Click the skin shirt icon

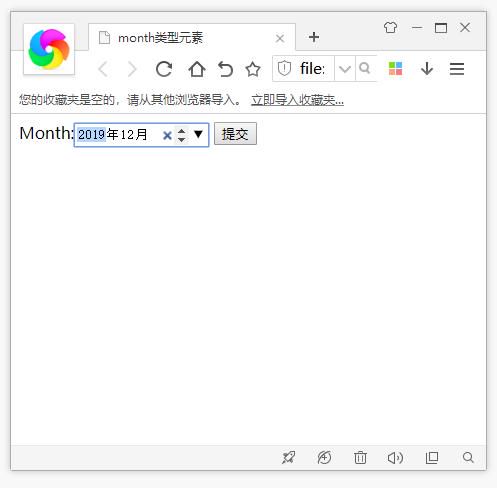click(x=390, y=27)
